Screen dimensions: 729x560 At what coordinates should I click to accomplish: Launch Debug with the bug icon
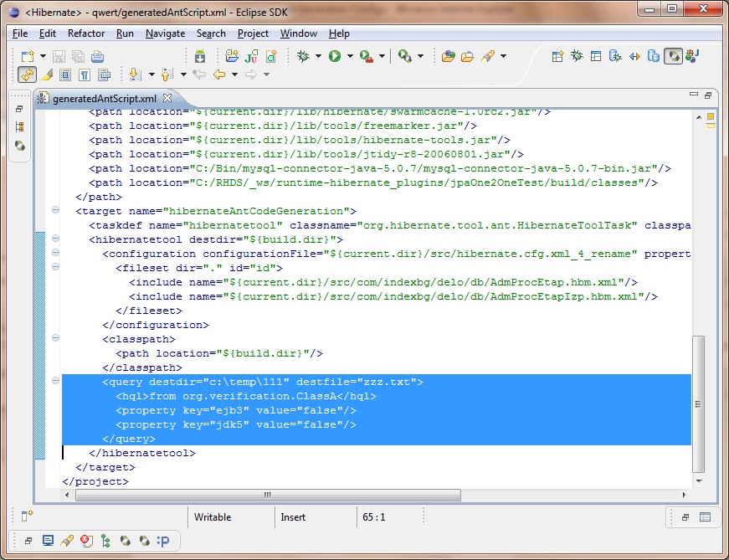point(303,56)
